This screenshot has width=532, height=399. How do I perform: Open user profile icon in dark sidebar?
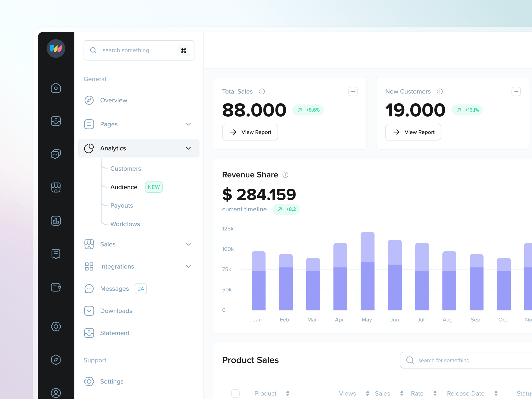click(x=56, y=393)
